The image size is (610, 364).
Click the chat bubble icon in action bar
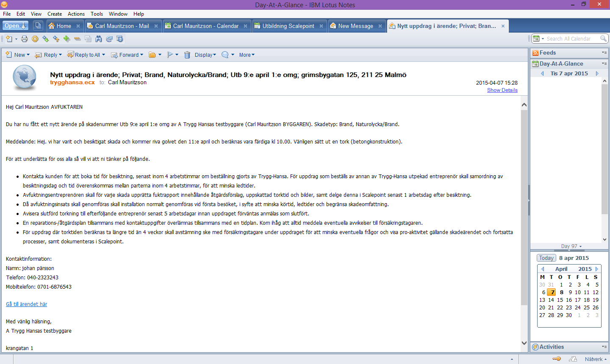click(225, 55)
